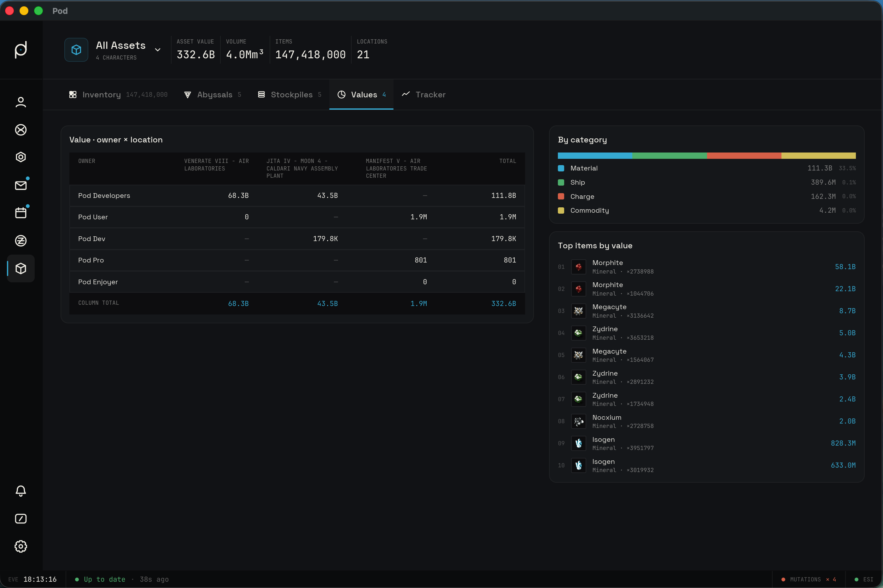This screenshot has width=883, height=588.
Task: Open the character profile sidebar icon
Action: point(20,102)
